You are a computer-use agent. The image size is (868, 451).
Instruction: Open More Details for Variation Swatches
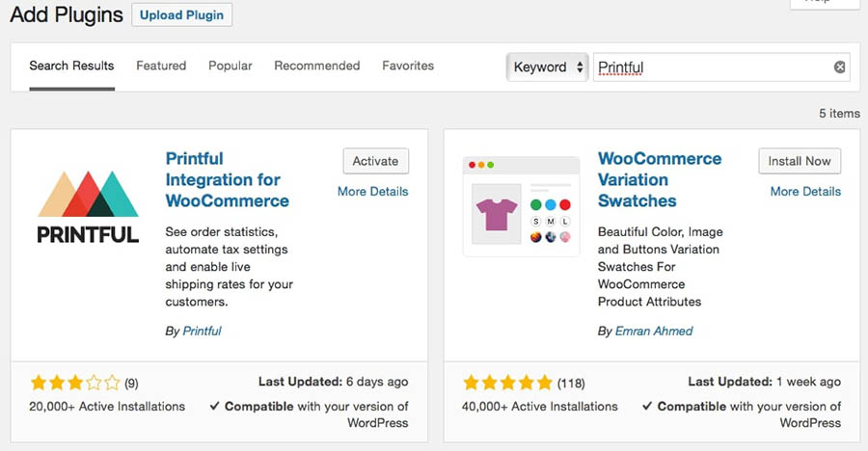805,192
